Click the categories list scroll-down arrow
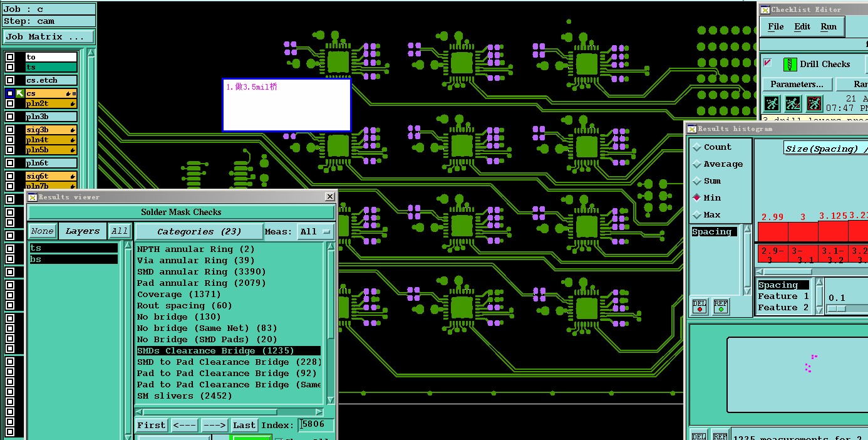This screenshot has width=868, height=440. (x=331, y=400)
